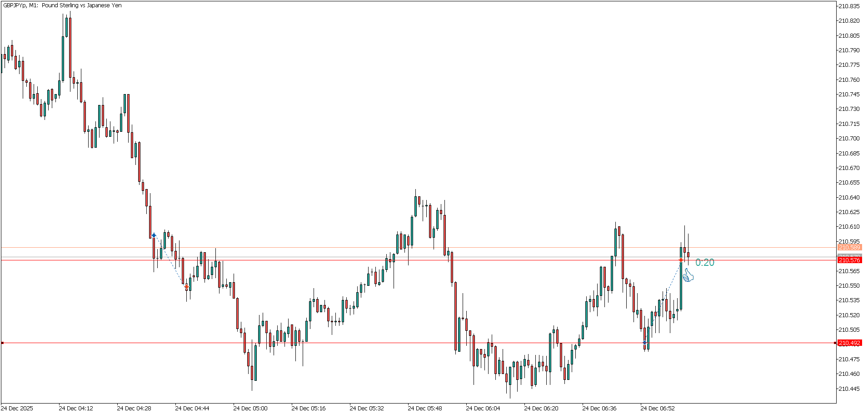Grab right anchor square of 210.492 line
The image size is (868, 414).
[x=835, y=343]
